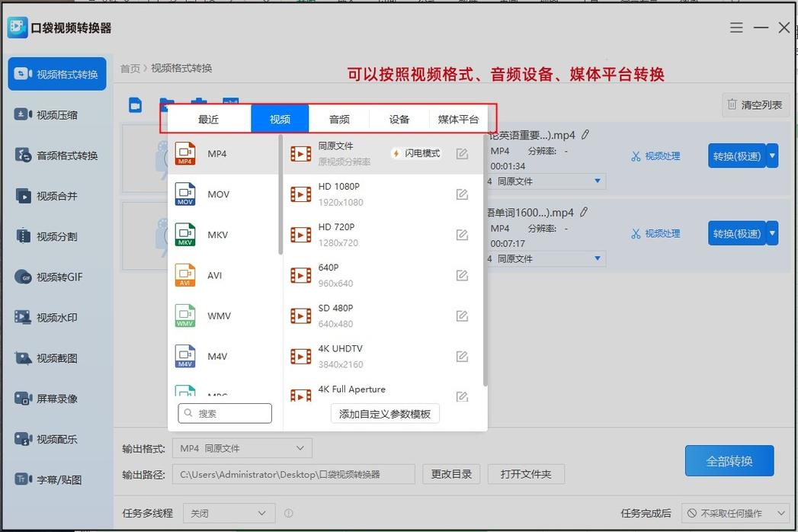The image size is (798, 532).
Task: Edit the HD 720P preset parameters
Action: 462,235
